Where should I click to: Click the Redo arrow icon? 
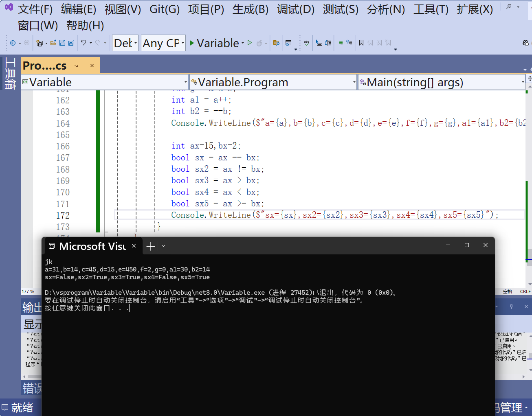(x=98, y=43)
